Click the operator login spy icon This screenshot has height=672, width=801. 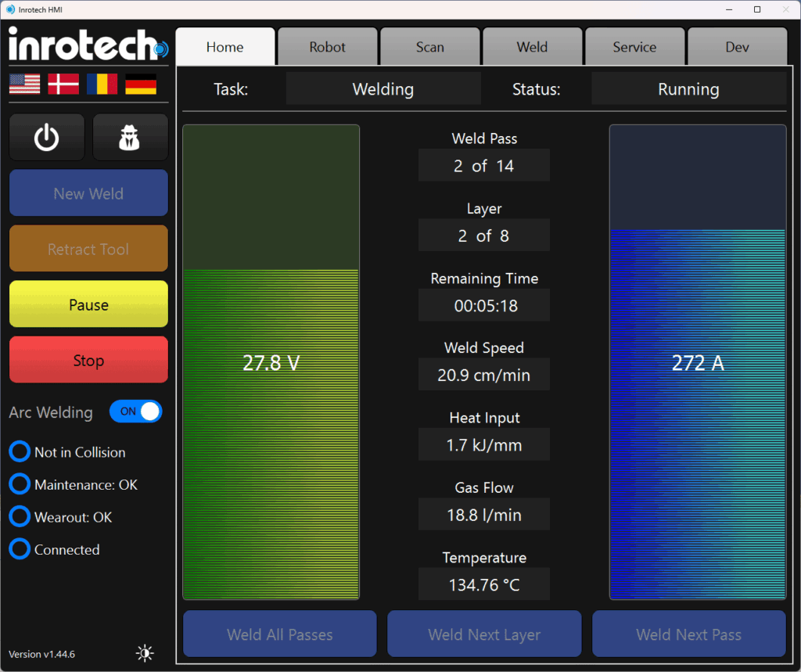click(130, 138)
